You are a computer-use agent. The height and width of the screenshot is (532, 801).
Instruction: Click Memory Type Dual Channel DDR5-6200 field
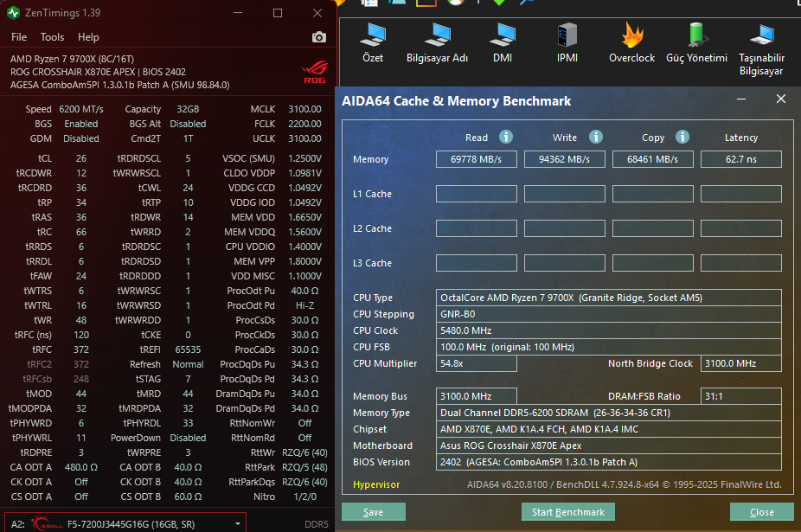(608, 413)
